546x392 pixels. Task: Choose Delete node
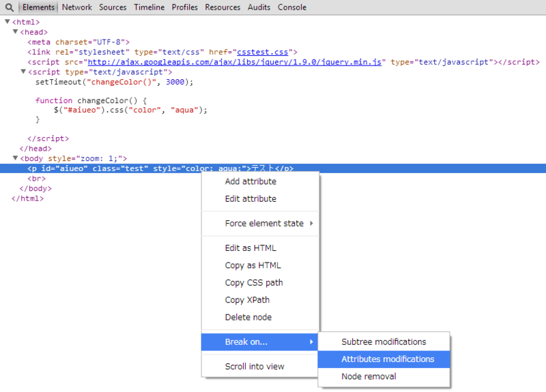(x=260, y=317)
